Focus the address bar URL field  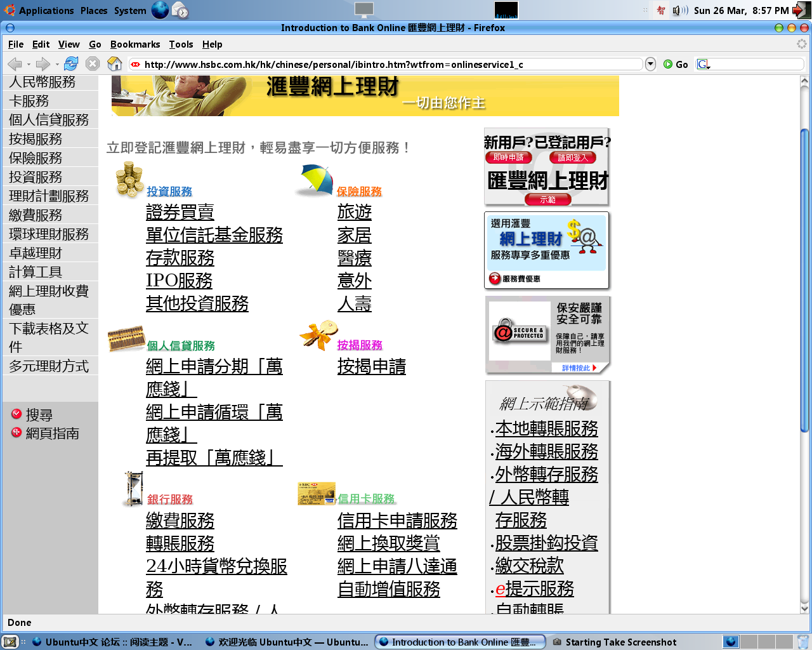click(386, 64)
